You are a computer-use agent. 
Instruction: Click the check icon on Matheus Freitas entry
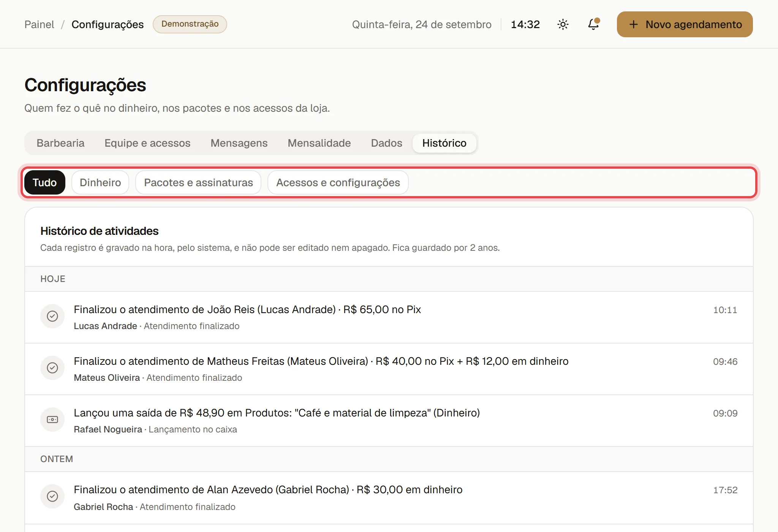pos(52,368)
